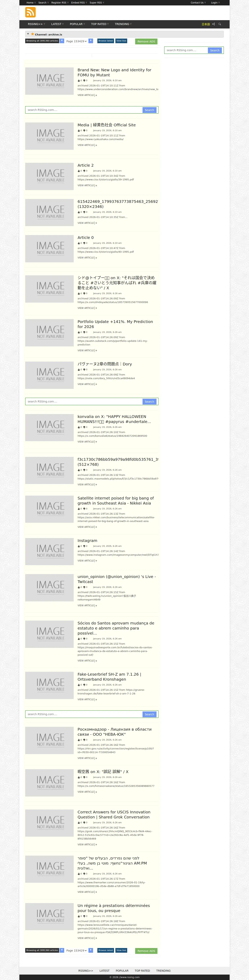Open the Login menu

pyautogui.click(x=215, y=3)
